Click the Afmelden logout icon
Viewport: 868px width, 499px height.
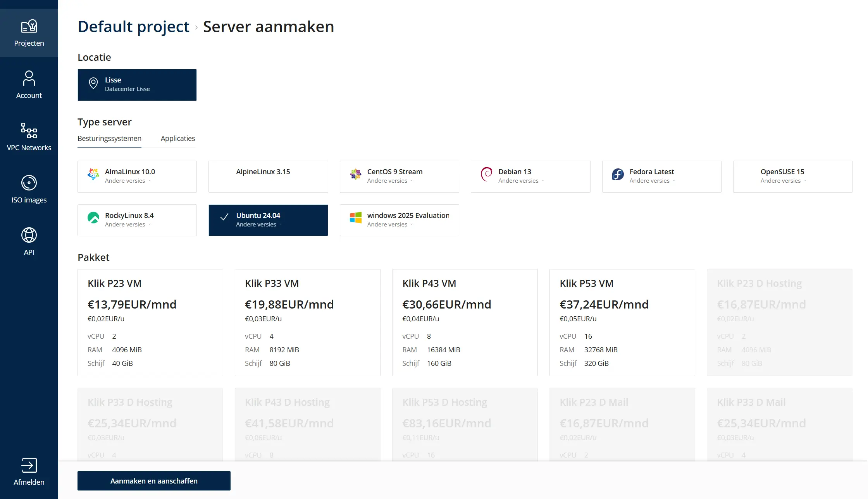29,465
